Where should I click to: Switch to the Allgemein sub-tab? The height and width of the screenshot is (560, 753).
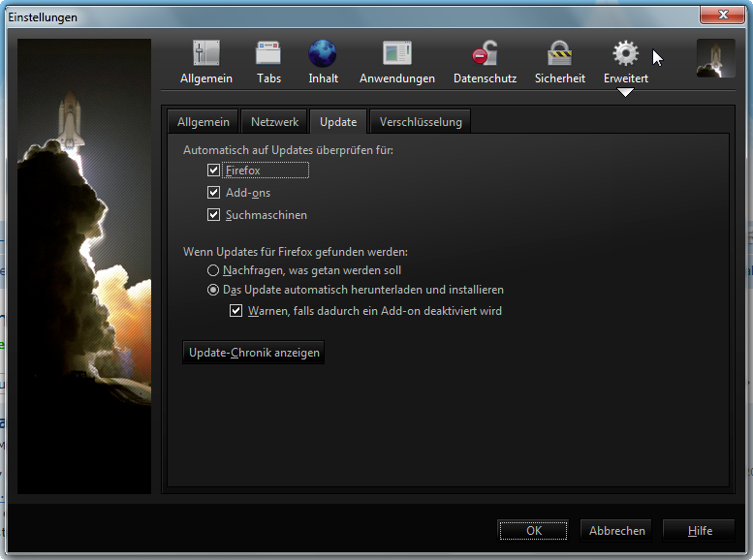[204, 122]
